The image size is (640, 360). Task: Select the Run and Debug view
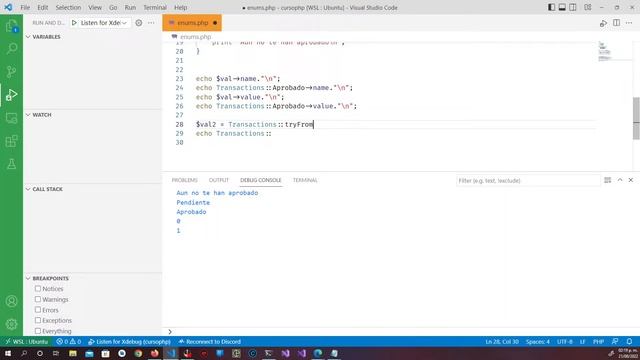11,95
